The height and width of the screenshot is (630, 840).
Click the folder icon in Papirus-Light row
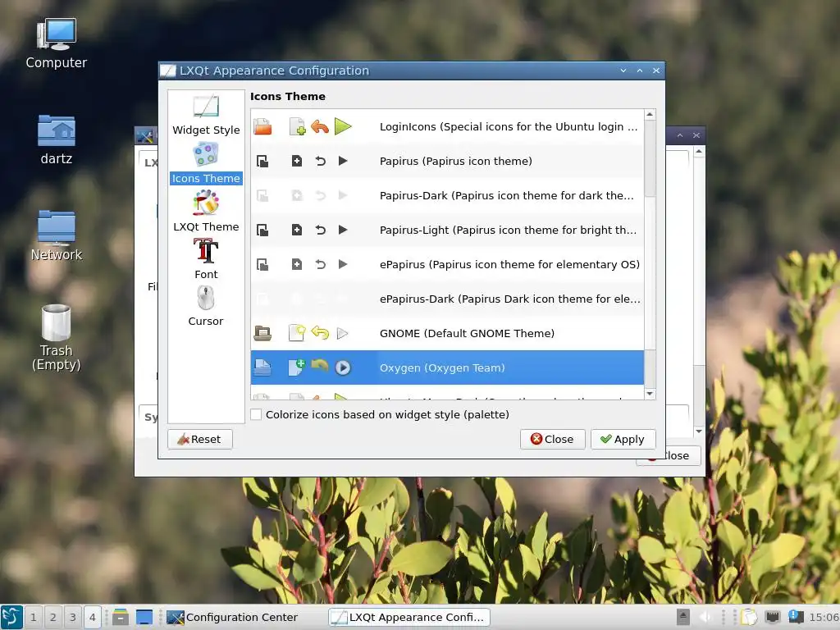point(262,230)
